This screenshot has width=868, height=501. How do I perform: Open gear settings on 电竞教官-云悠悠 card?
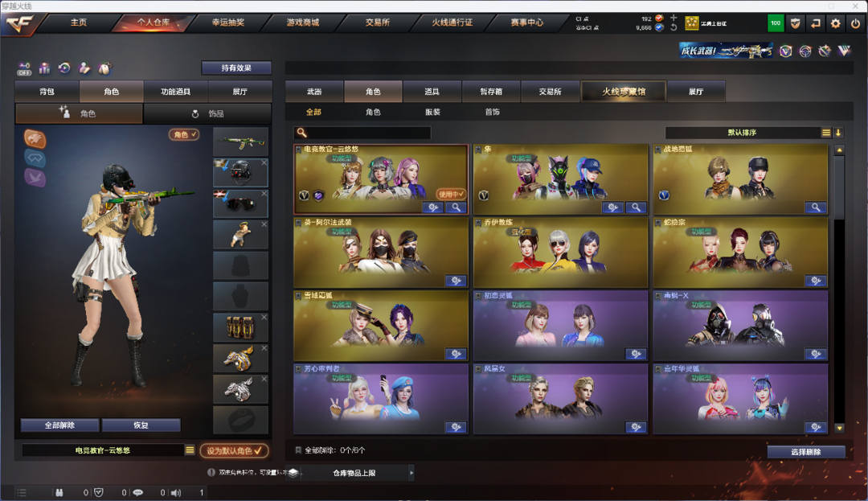tap(433, 207)
